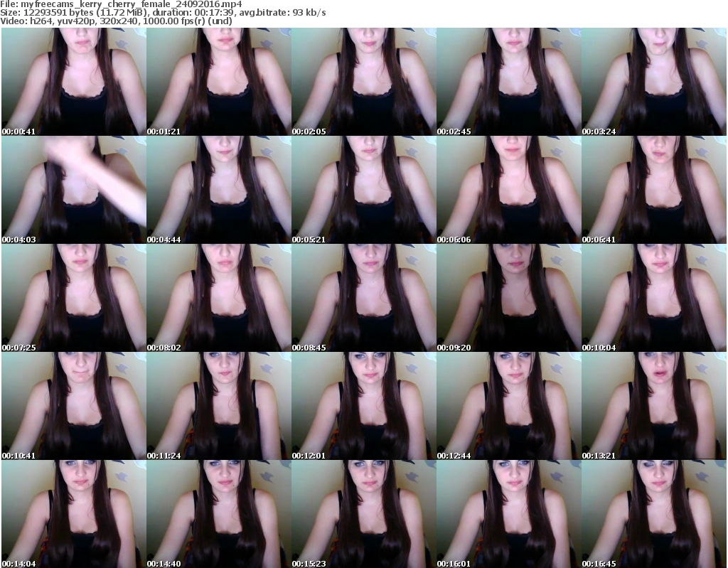Choose the thumbnail marked 00:12:44

pos(509,406)
